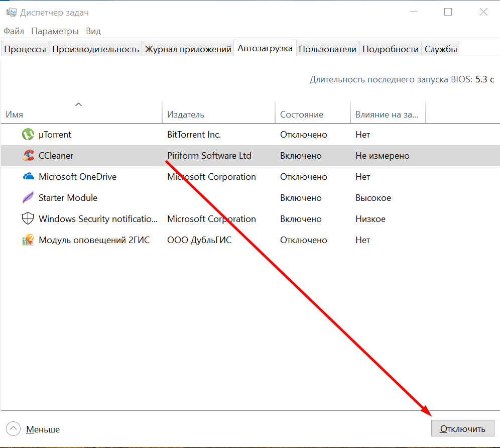Click the Не измерено impact value
This screenshot has height=448, width=500.
[383, 155]
